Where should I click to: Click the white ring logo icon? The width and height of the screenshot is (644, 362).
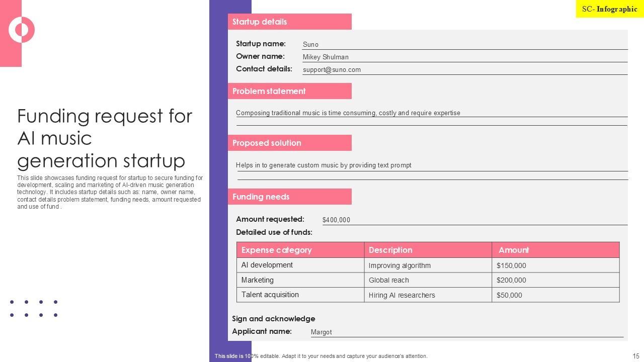(22, 30)
